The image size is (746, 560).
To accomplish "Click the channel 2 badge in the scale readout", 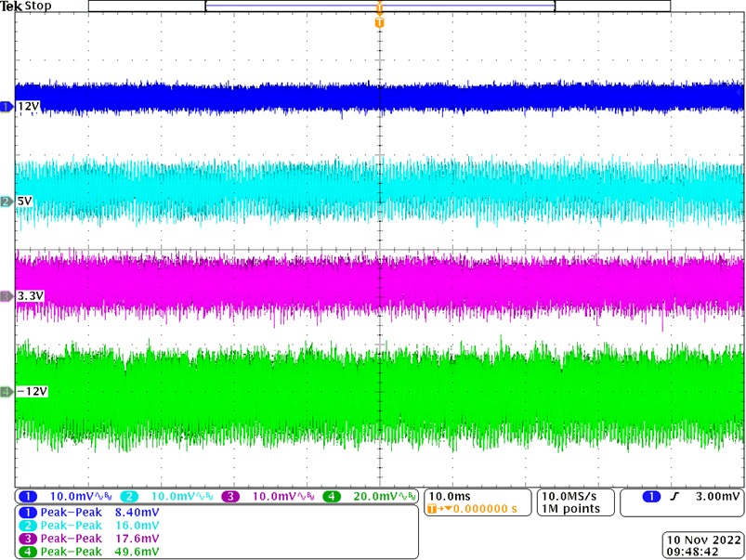I will [129, 497].
